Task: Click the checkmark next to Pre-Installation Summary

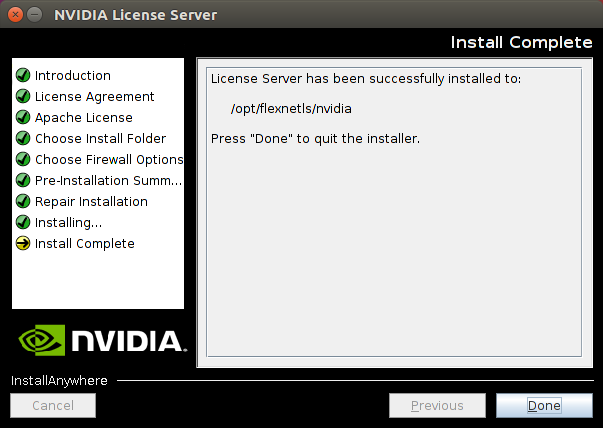Action: pos(23,181)
